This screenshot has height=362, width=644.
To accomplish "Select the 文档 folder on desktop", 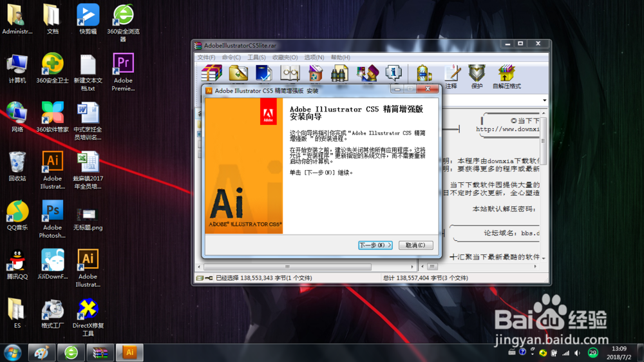I will 53,19.
